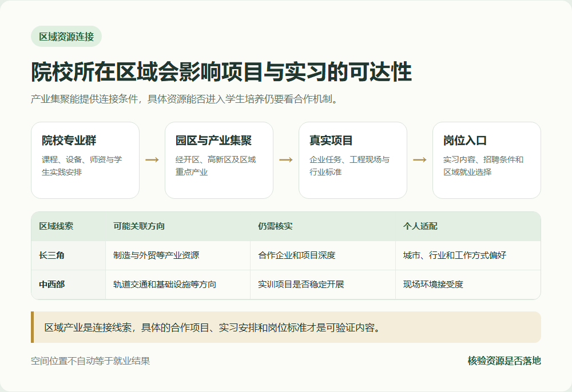The height and width of the screenshot is (392, 572).
Task: Click the subtitle starting with 产业集聚能提供连接条件
Action: [x=185, y=99]
